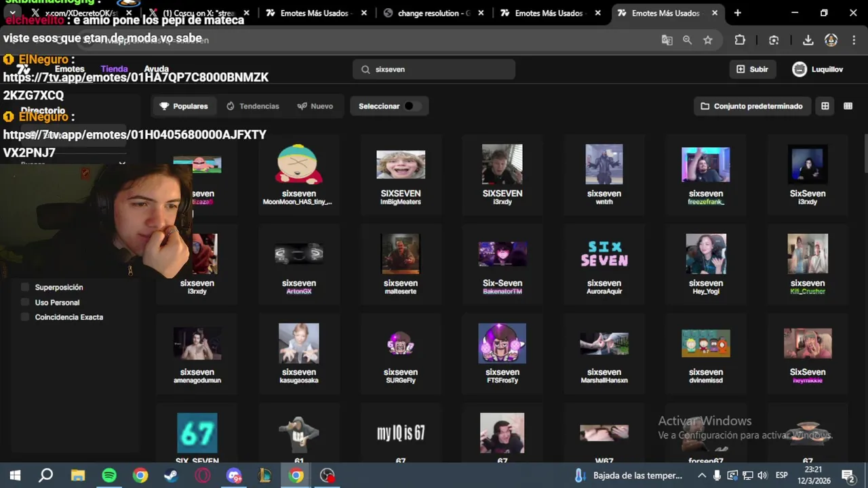Image resolution: width=868 pixels, height=488 pixels.
Task: Click the sixseven search field
Action: (434, 69)
